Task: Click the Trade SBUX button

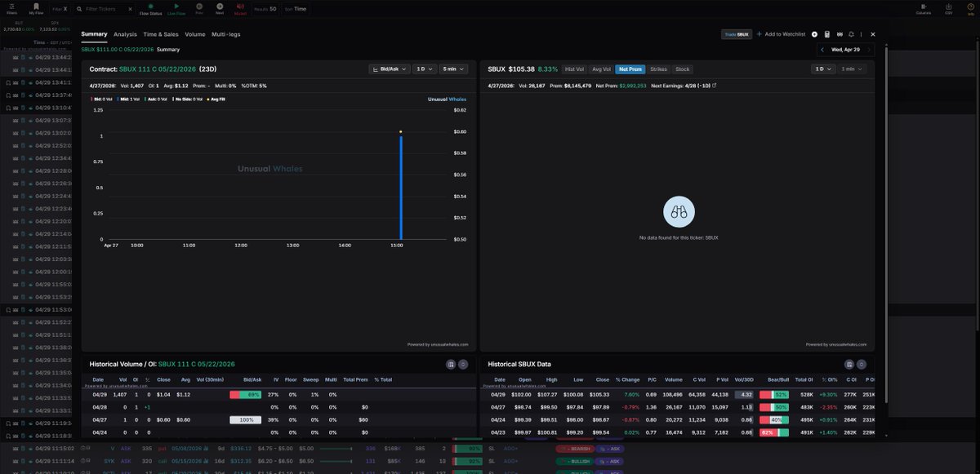Action: (736, 34)
